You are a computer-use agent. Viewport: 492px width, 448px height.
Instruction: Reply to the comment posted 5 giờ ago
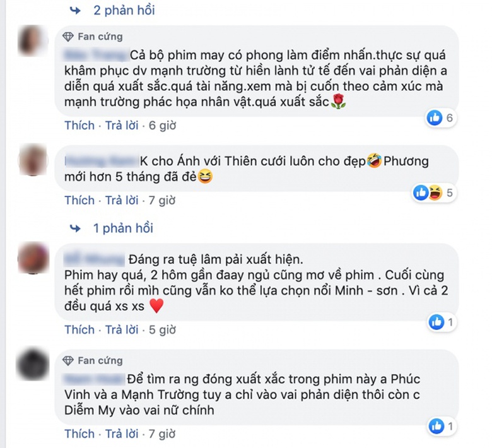tap(122, 329)
